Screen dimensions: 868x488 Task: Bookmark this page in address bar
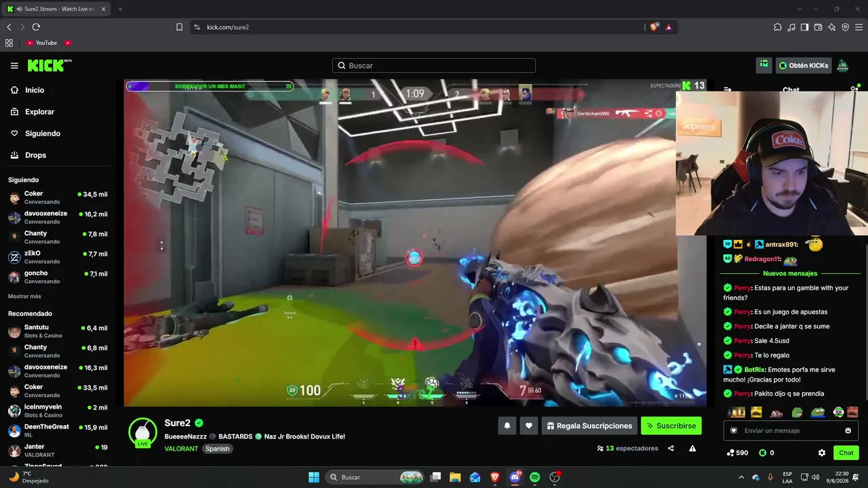click(179, 27)
